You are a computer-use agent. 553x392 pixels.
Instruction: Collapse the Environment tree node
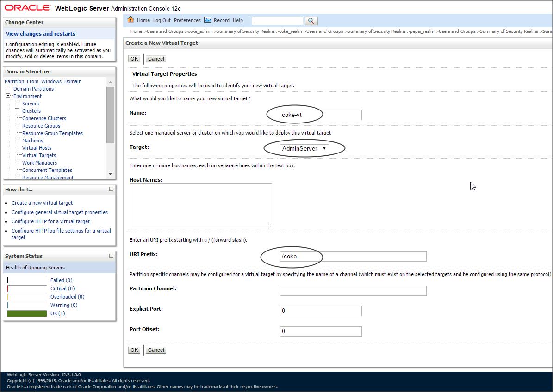click(x=8, y=96)
